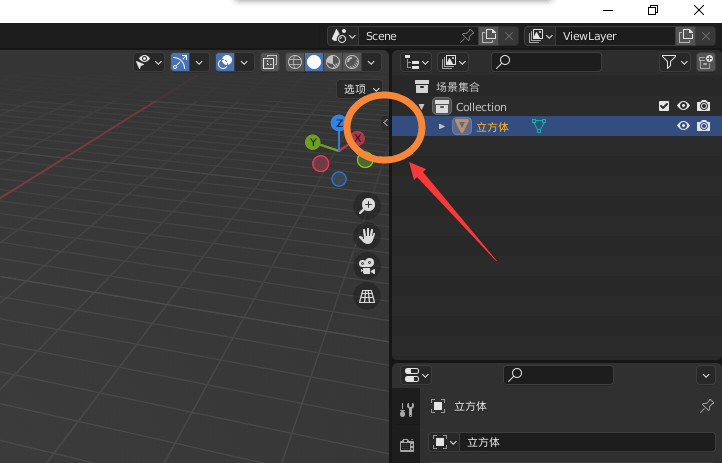722x463 pixels.
Task: Click the 立方体 object name field
Action: coord(588,442)
